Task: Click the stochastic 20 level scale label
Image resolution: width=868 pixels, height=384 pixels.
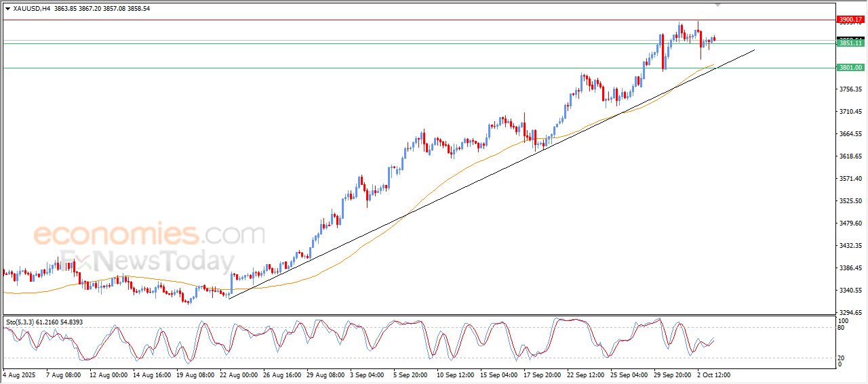Action: [x=843, y=358]
